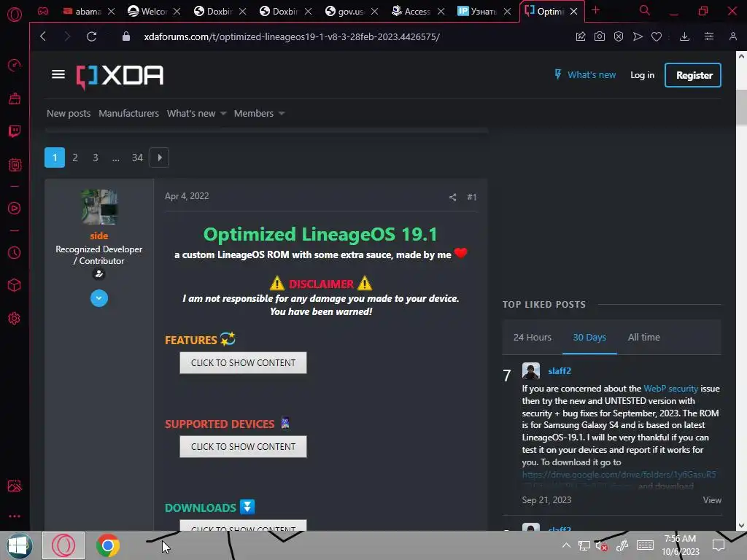Screen dimensions: 747x560
Task: Open a new tab with plus button
Action: point(595,10)
